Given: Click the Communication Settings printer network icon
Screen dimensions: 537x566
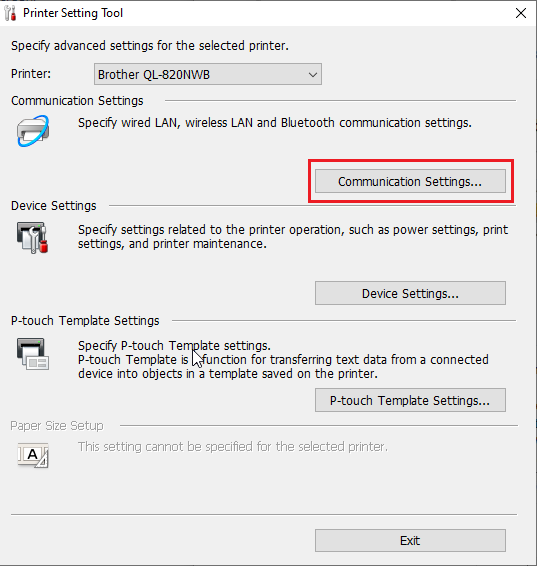Looking at the screenshot, I should [x=33, y=131].
